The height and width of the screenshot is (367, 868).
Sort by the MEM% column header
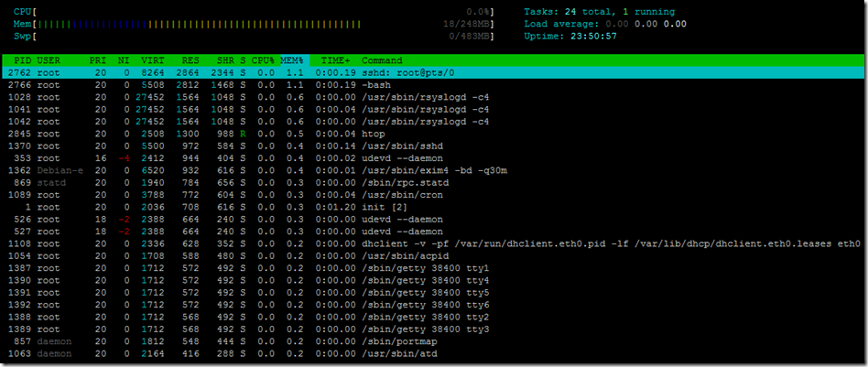(295, 60)
